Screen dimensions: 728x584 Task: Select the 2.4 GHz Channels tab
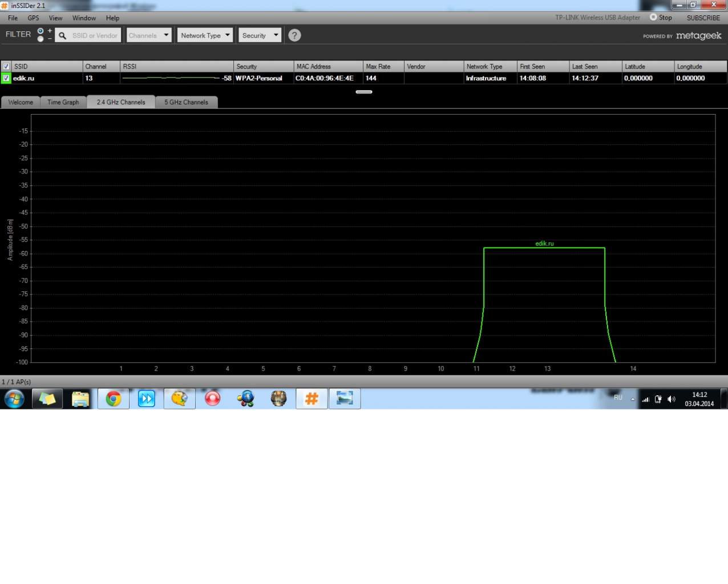pyautogui.click(x=121, y=102)
